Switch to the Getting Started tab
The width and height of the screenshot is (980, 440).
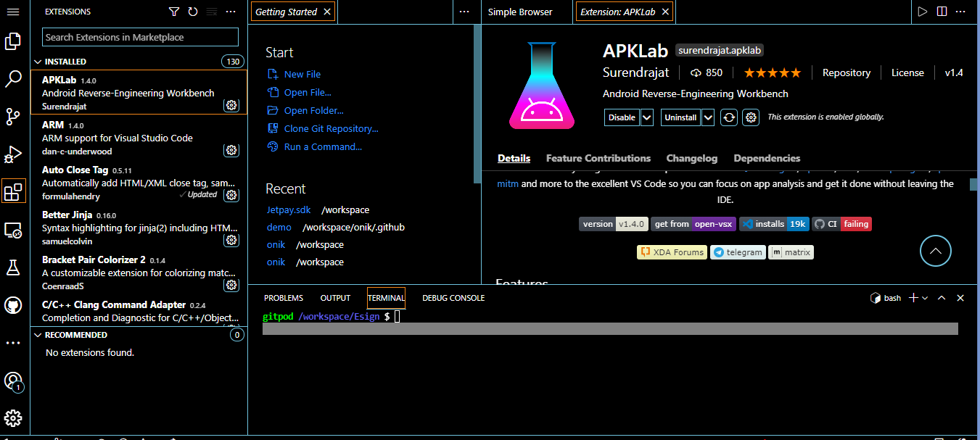(286, 12)
